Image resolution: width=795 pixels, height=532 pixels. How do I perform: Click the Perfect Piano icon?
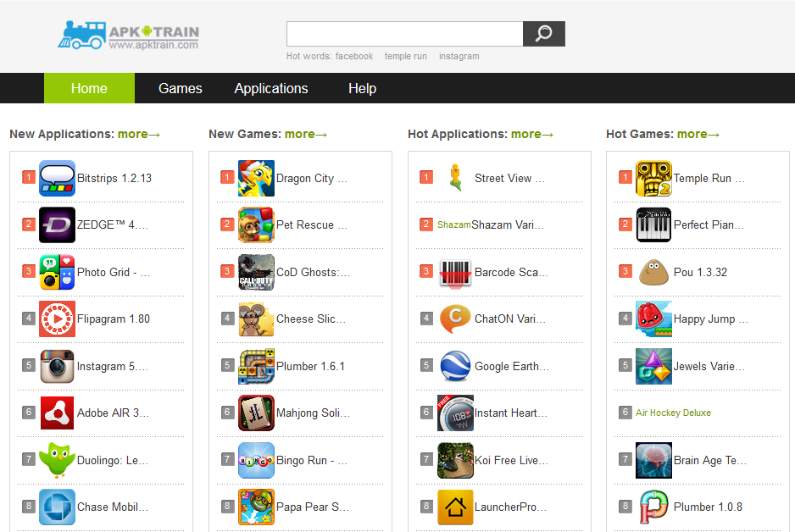pyautogui.click(x=654, y=225)
